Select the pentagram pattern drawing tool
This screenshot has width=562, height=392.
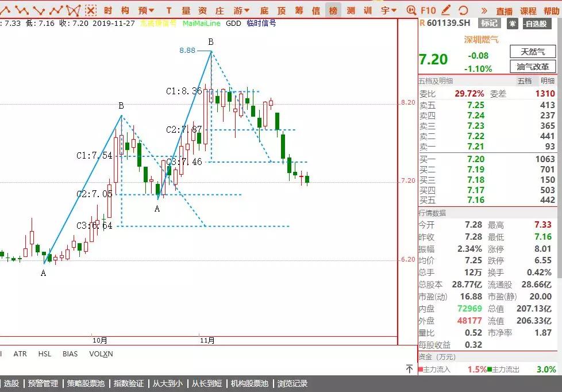73,10
